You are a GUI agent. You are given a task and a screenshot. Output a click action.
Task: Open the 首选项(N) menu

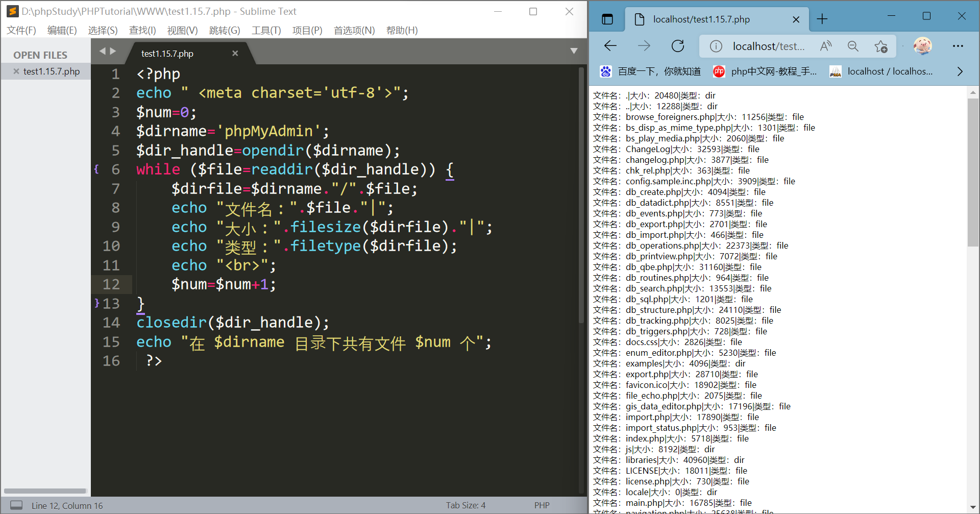[354, 31]
